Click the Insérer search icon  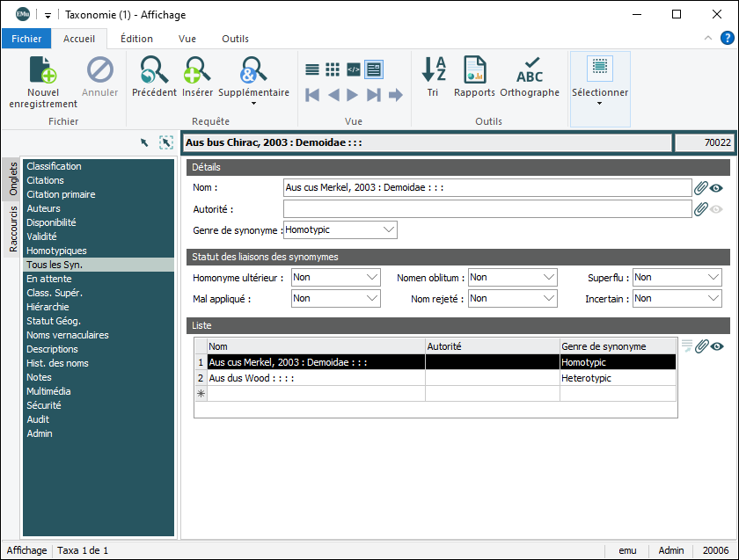point(197,70)
